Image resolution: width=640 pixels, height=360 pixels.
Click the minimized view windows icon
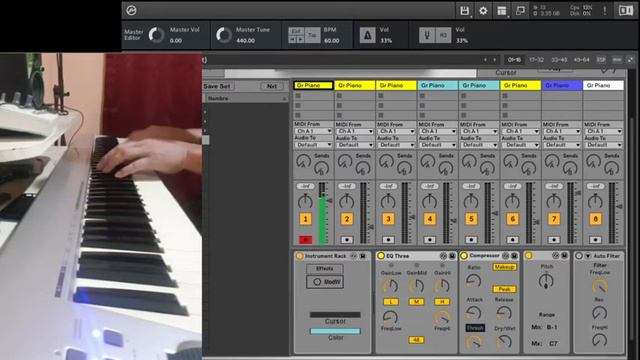point(520,11)
